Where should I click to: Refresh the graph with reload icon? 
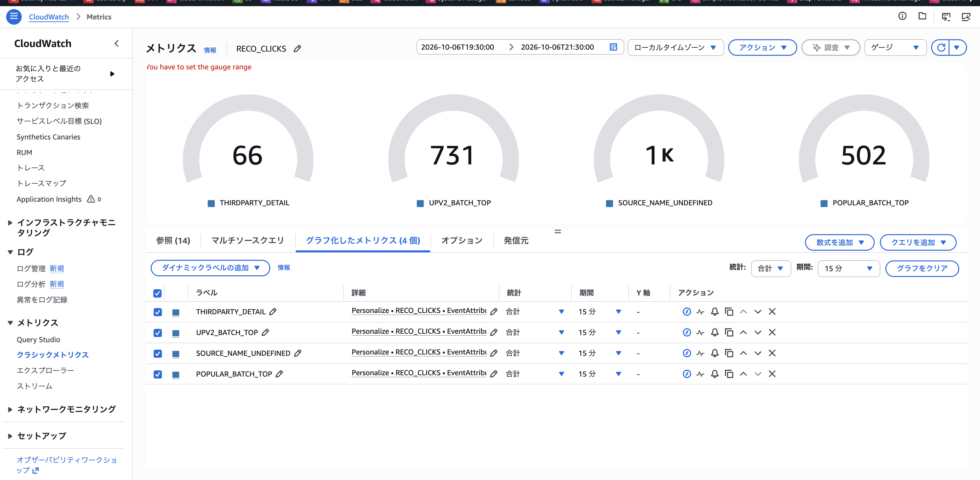tap(941, 48)
